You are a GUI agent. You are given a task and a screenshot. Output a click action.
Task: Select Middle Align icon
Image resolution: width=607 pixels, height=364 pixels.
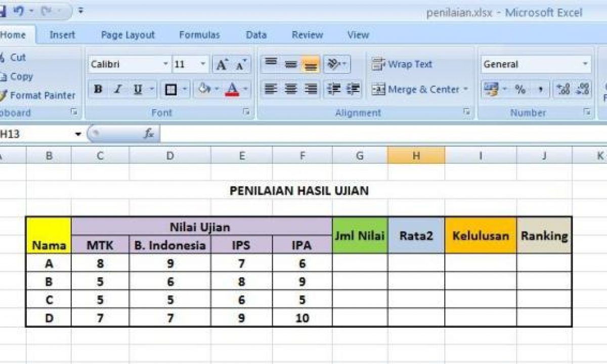[290, 64]
